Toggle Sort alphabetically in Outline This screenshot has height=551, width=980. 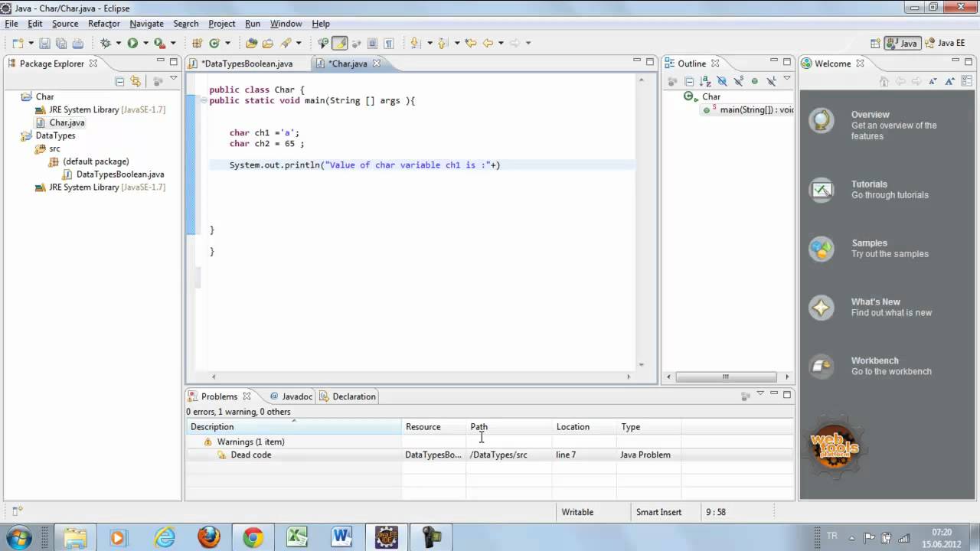pos(705,82)
